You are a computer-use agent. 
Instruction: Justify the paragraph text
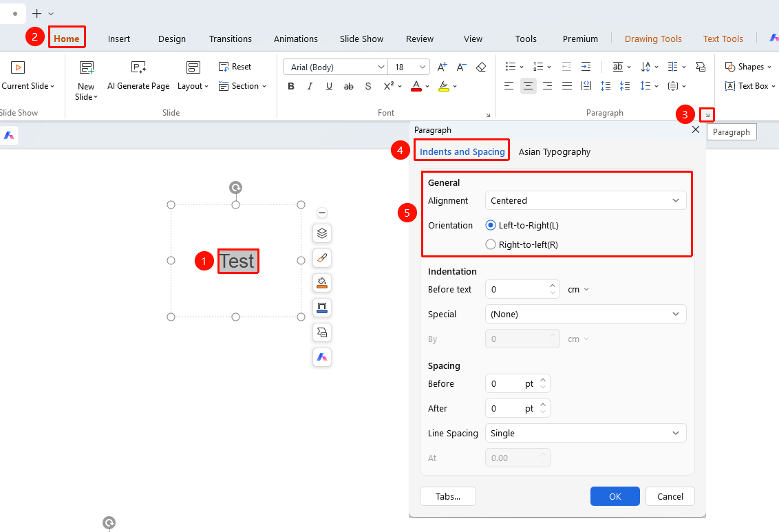(x=567, y=86)
